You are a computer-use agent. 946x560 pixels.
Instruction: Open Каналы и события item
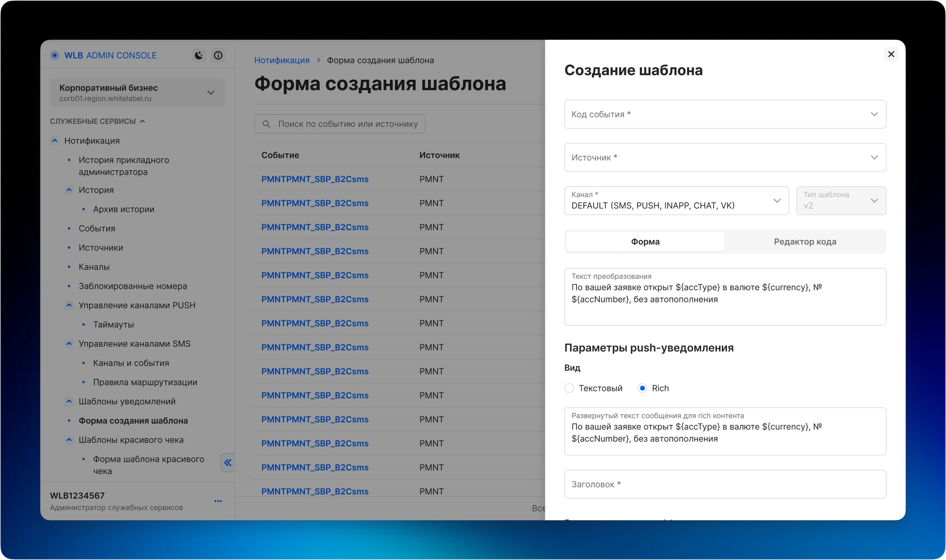coord(131,363)
